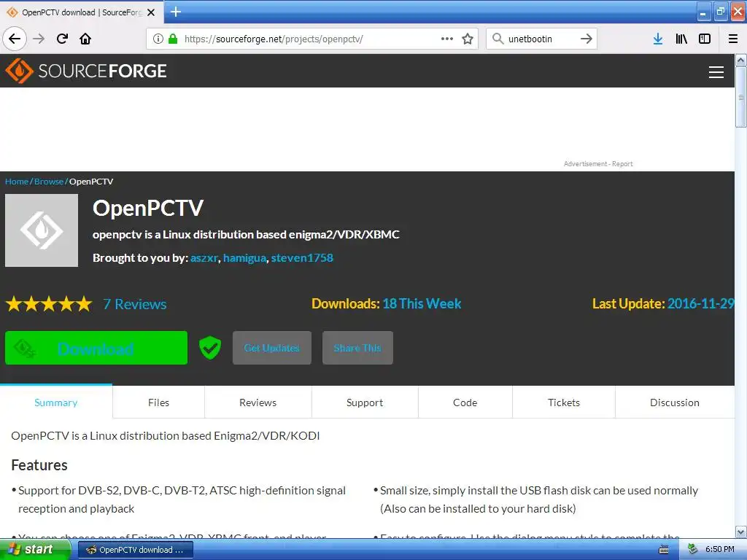The height and width of the screenshot is (560, 747).
Task: Click the browser Back arrow button
Action: (x=15, y=39)
